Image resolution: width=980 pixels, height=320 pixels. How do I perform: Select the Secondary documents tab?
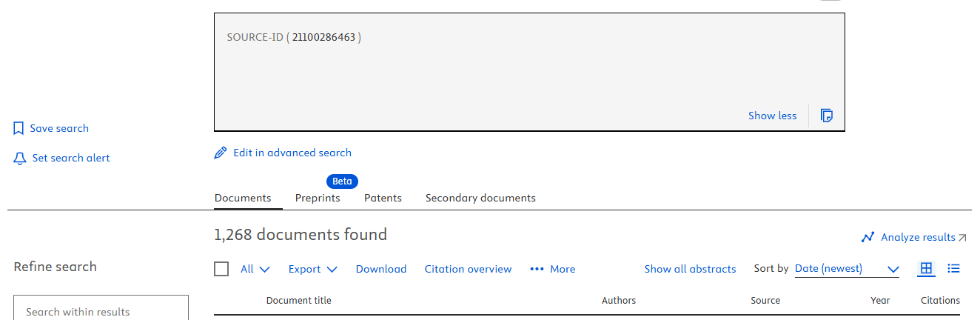(x=480, y=198)
